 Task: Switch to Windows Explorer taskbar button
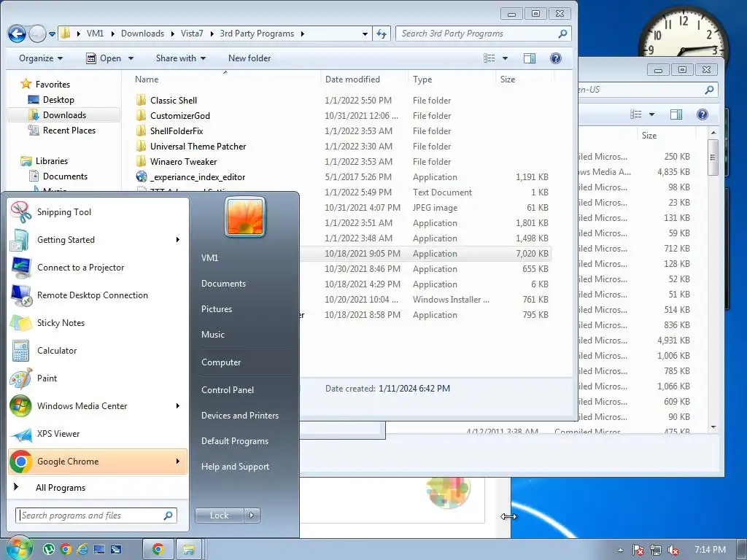[x=189, y=549]
